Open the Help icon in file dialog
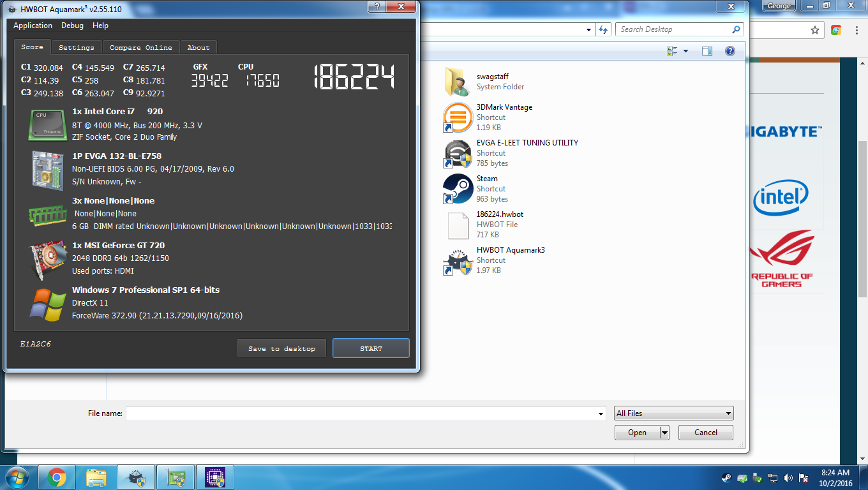Screen dimensions: 868x490 tap(730, 51)
